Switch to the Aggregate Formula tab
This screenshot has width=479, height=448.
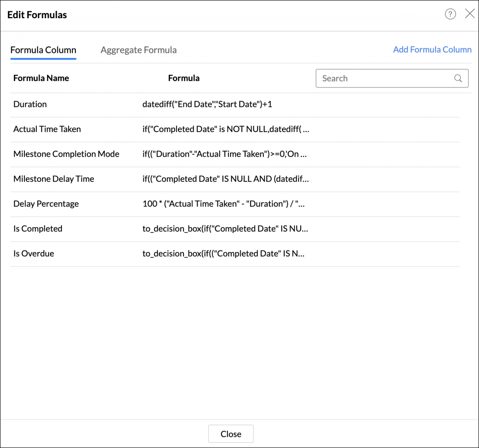(138, 50)
